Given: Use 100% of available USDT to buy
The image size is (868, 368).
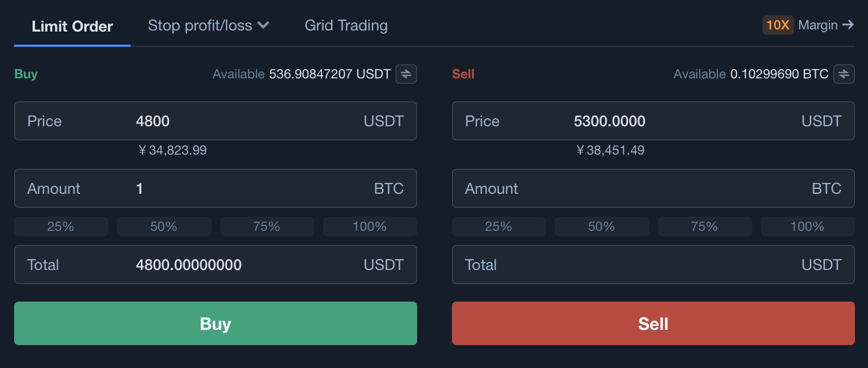Looking at the screenshot, I should 370,226.
